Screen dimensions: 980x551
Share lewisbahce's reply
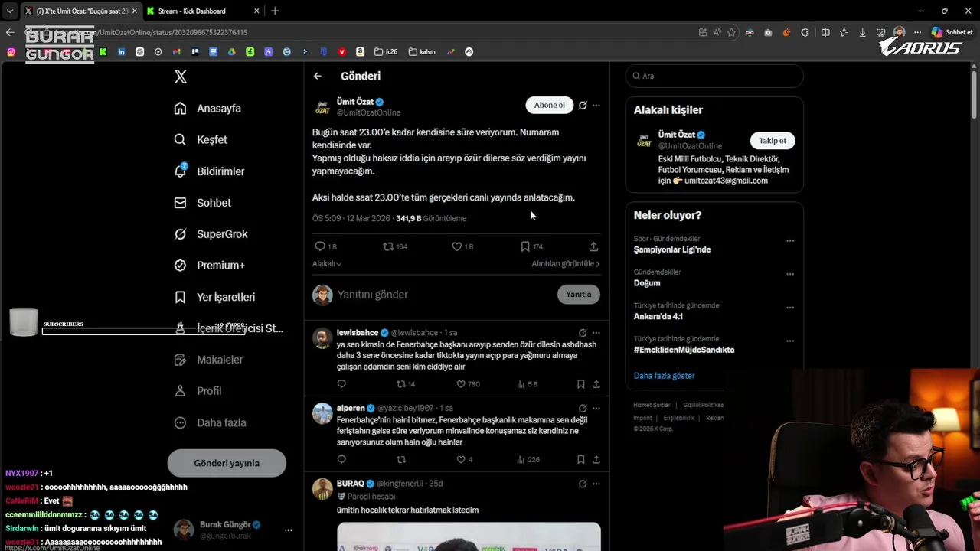pyautogui.click(x=596, y=384)
